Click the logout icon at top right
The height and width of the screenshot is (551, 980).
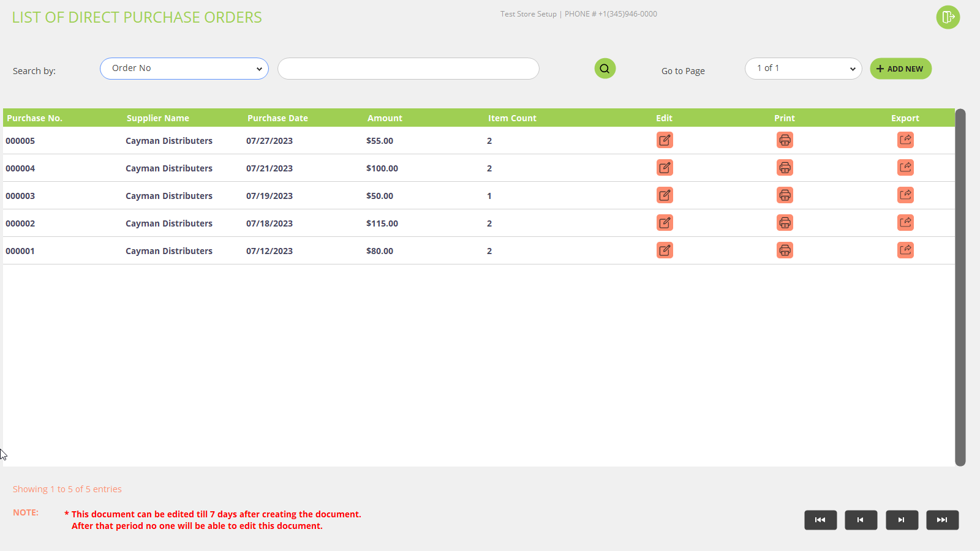(x=948, y=17)
